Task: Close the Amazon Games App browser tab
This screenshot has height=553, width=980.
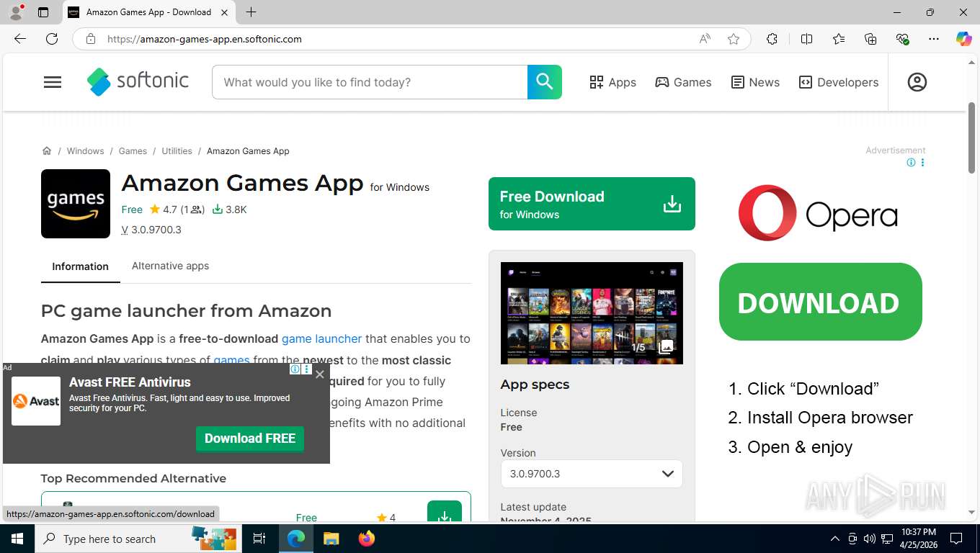Action: click(x=224, y=12)
